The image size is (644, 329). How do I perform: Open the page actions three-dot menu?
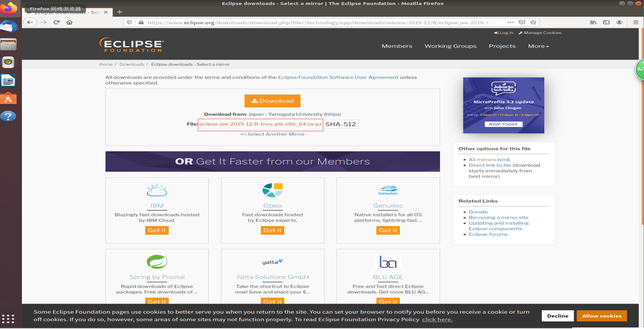[511, 22]
